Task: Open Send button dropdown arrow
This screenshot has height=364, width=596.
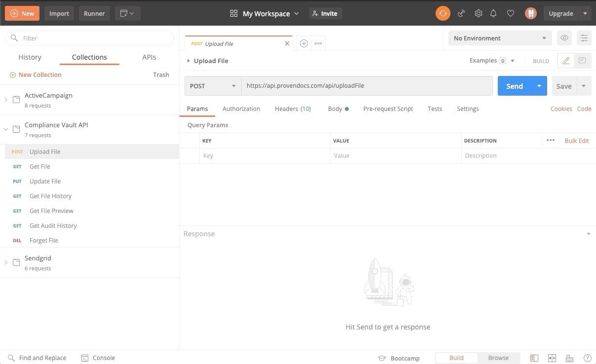Action: tap(539, 86)
